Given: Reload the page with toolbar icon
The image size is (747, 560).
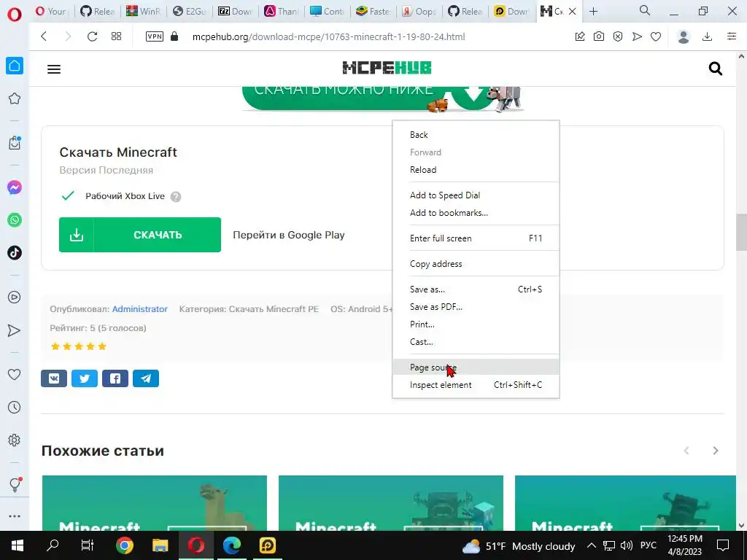Looking at the screenshot, I should click(x=92, y=36).
